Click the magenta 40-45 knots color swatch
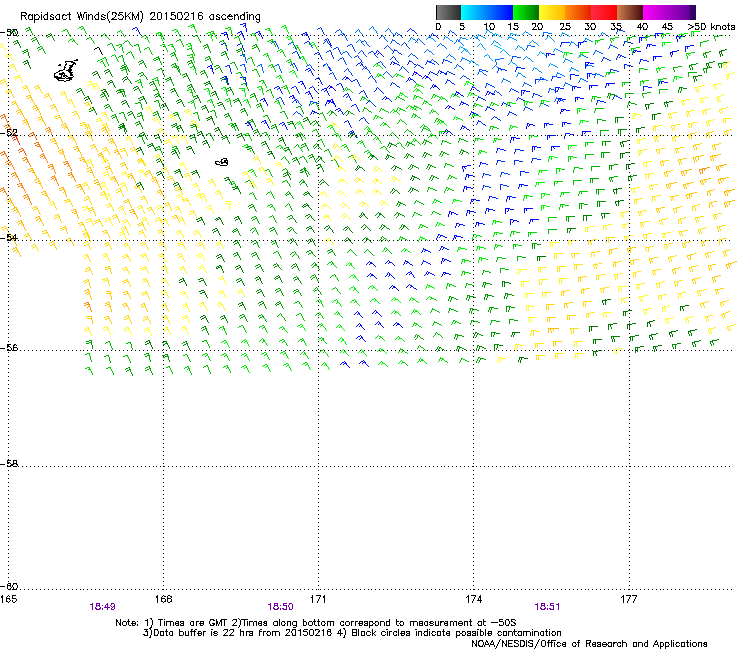 656,12
